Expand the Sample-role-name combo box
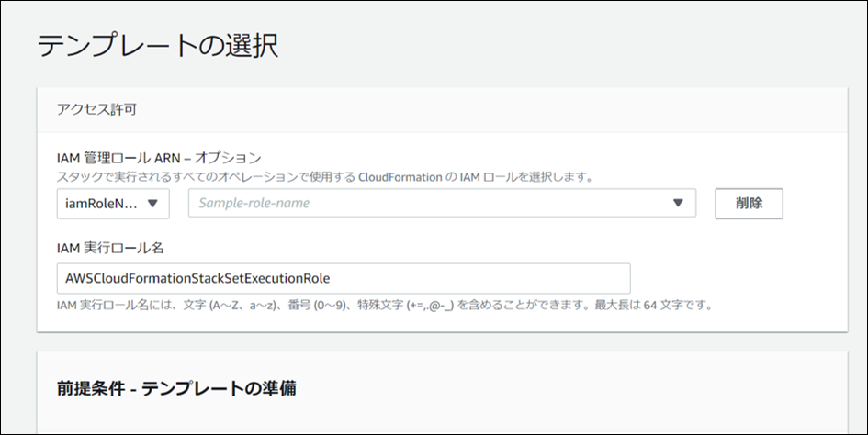The height and width of the screenshot is (435, 868). click(x=441, y=204)
